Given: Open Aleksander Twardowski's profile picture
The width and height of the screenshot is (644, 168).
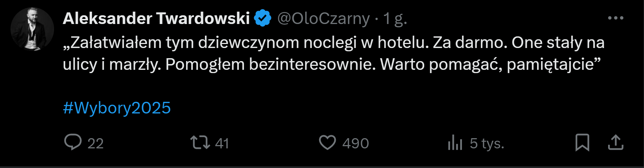Looking at the screenshot, I should pos(32,29).
